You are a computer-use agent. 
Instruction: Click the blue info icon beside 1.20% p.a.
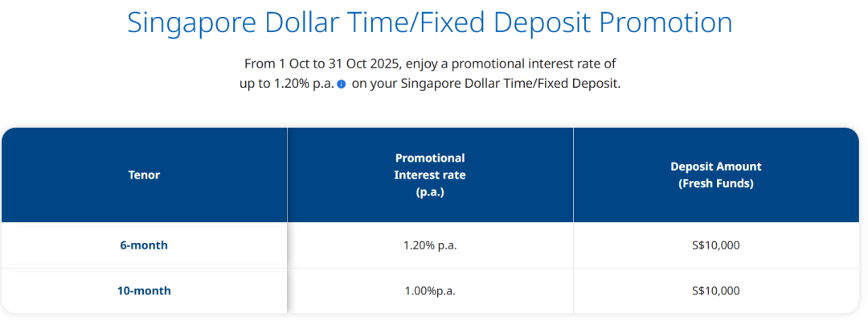point(341,84)
